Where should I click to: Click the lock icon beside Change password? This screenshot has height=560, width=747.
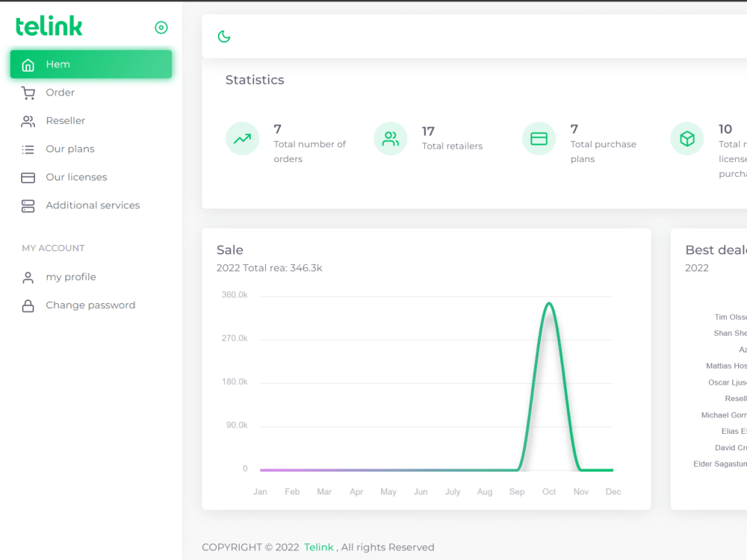click(x=28, y=305)
